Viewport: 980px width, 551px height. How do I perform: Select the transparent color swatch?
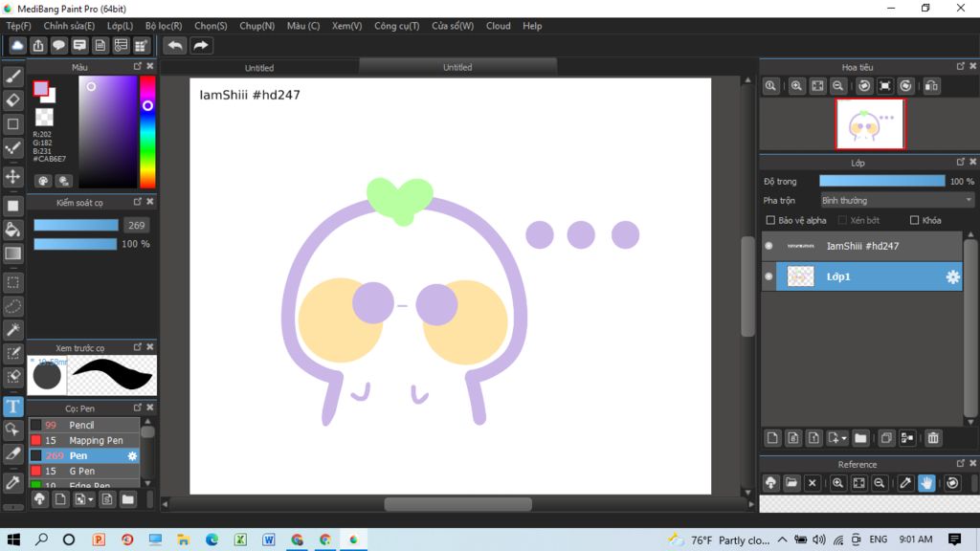pyautogui.click(x=44, y=117)
